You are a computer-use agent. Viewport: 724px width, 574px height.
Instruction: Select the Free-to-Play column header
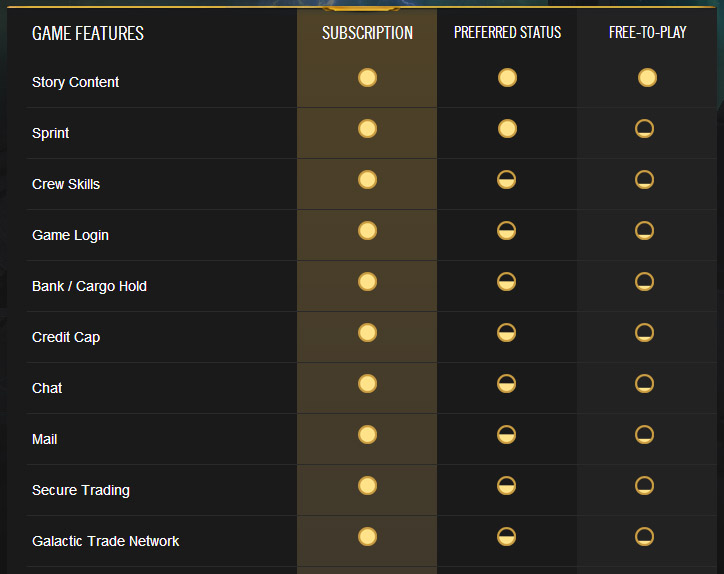point(647,33)
